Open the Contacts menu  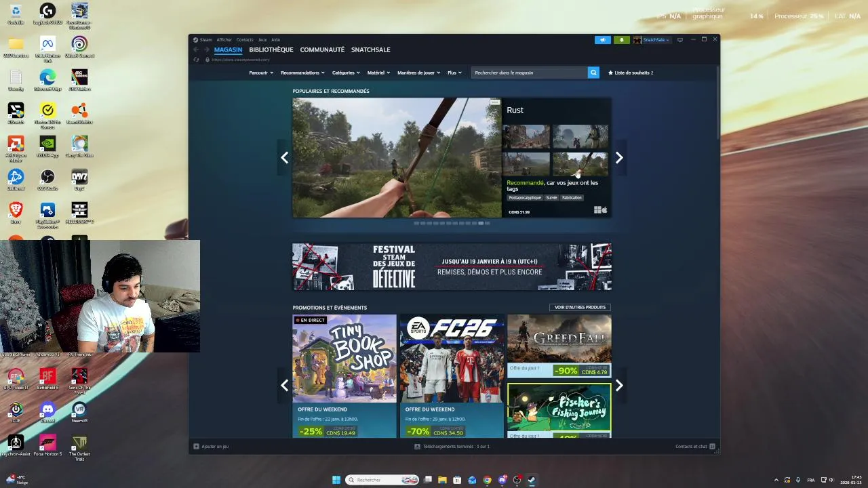tap(245, 40)
